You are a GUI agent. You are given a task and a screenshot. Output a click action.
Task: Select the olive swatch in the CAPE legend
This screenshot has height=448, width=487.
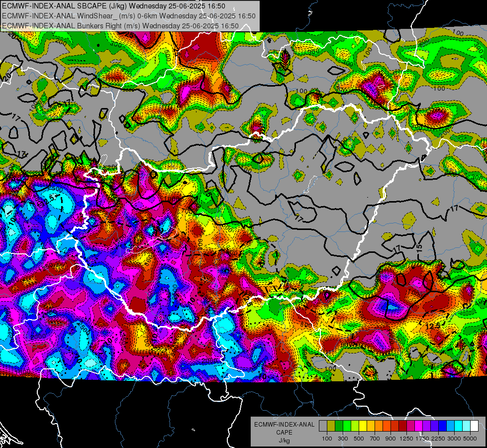click(x=331, y=426)
